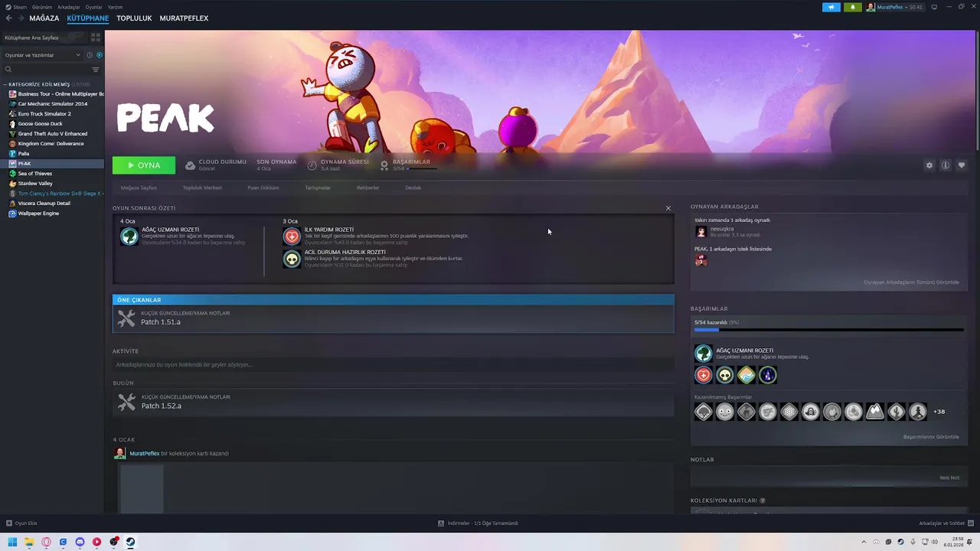This screenshot has width=980, height=551.
Task: Open the MURATPEFLEX profile tab
Action: click(184, 18)
